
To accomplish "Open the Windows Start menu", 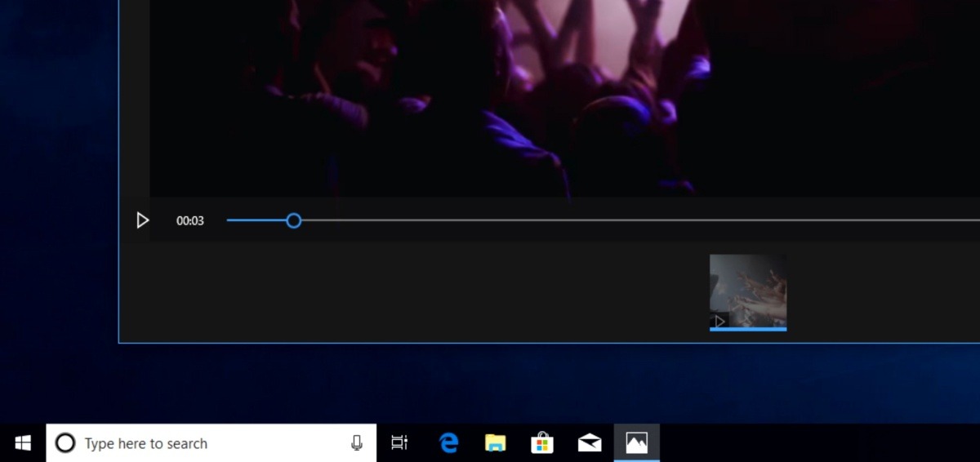I will tap(23, 442).
